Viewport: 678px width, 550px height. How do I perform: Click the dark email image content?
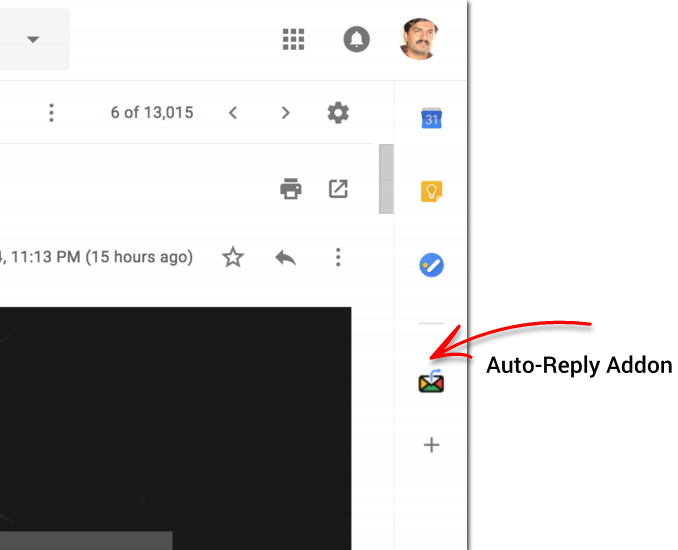176,428
